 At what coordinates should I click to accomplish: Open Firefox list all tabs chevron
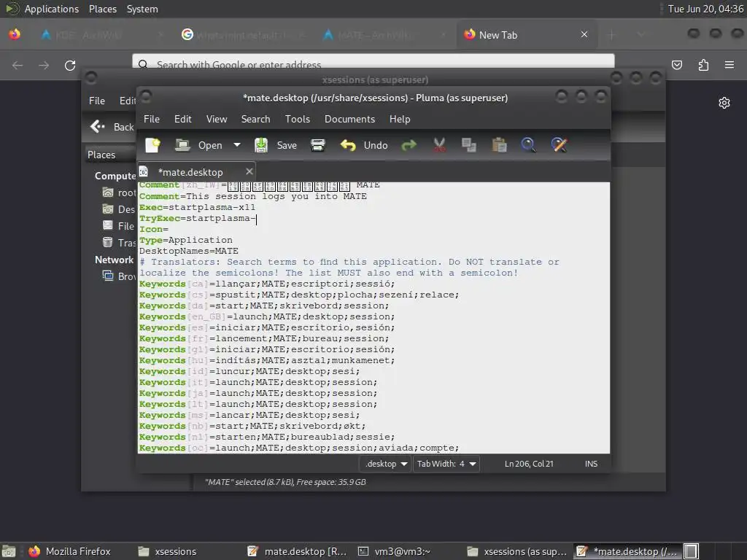(640, 34)
